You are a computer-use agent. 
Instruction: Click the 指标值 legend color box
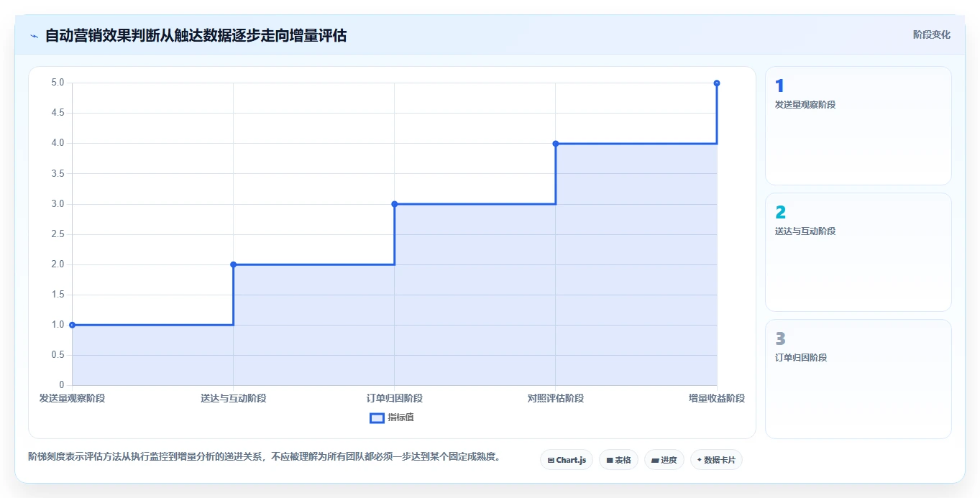(x=377, y=418)
